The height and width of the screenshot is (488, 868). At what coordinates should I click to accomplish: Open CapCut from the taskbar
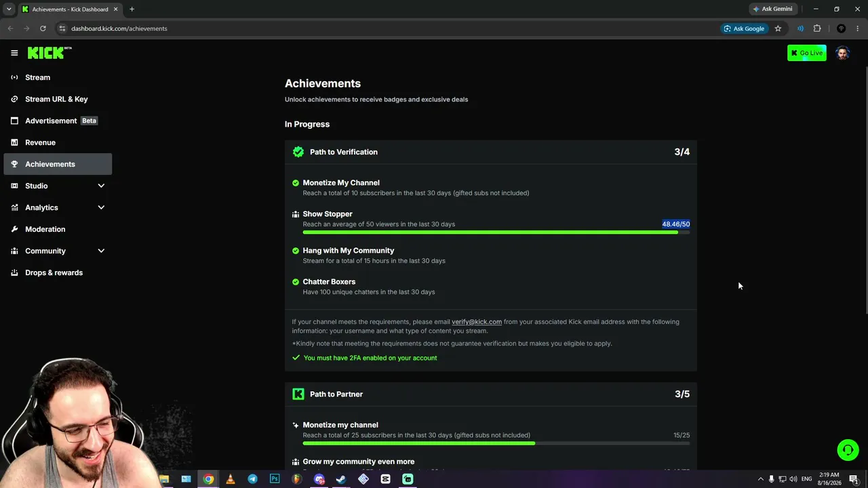[385, 479]
